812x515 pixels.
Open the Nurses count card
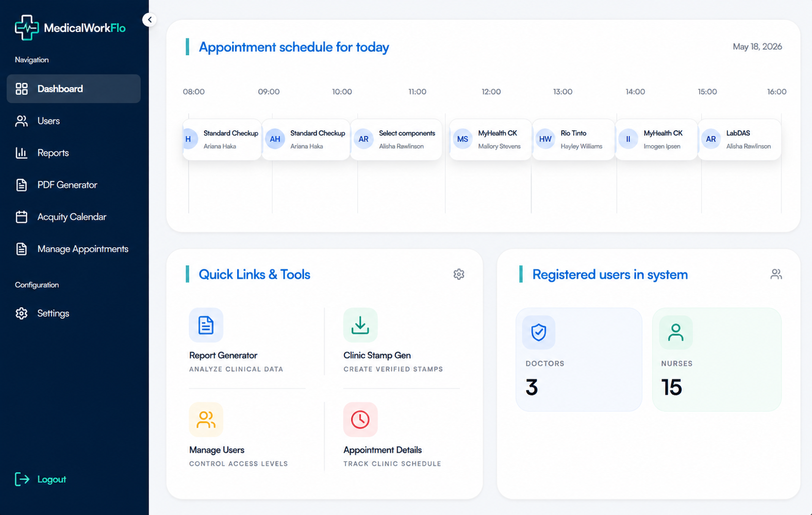point(717,360)
